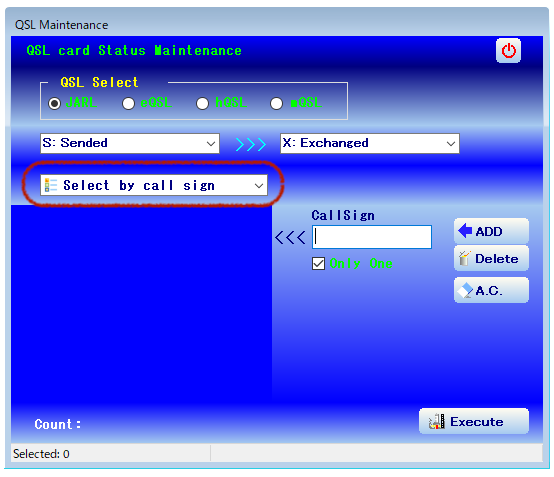Expand the X: Exchanged dropdown
The image size is (554, 477).
click(370, 143)
